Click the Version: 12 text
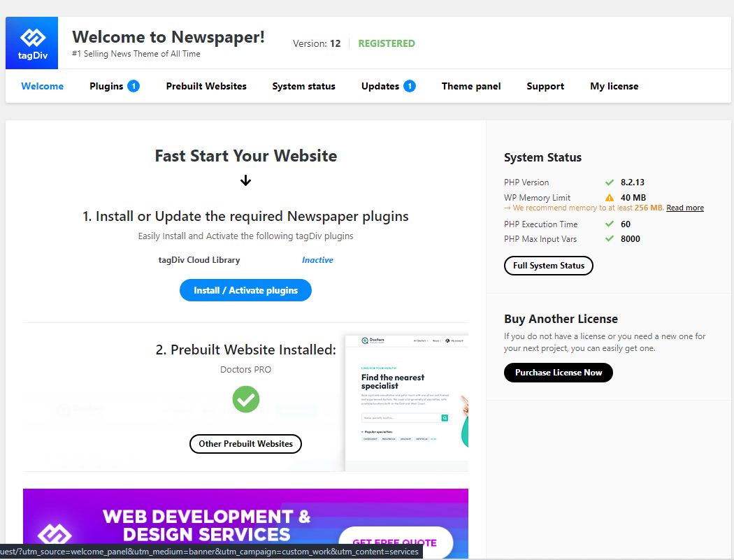The image size is (734, 560). (x=317, y=43)
